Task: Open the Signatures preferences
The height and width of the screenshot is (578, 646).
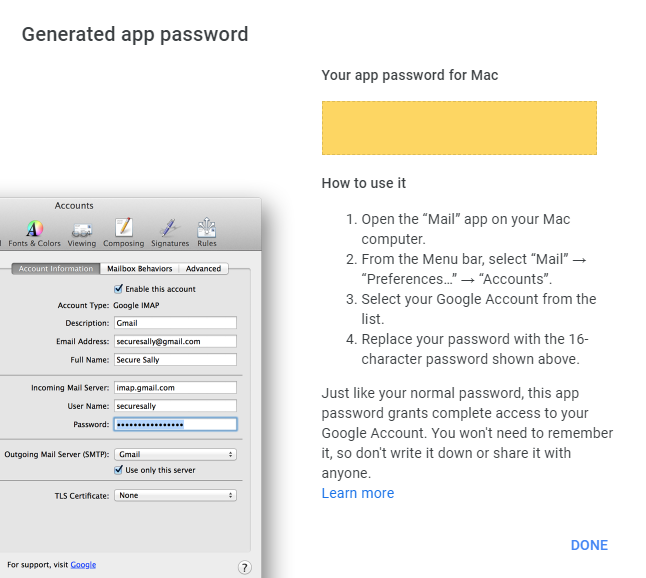Action: coord(169,232)
